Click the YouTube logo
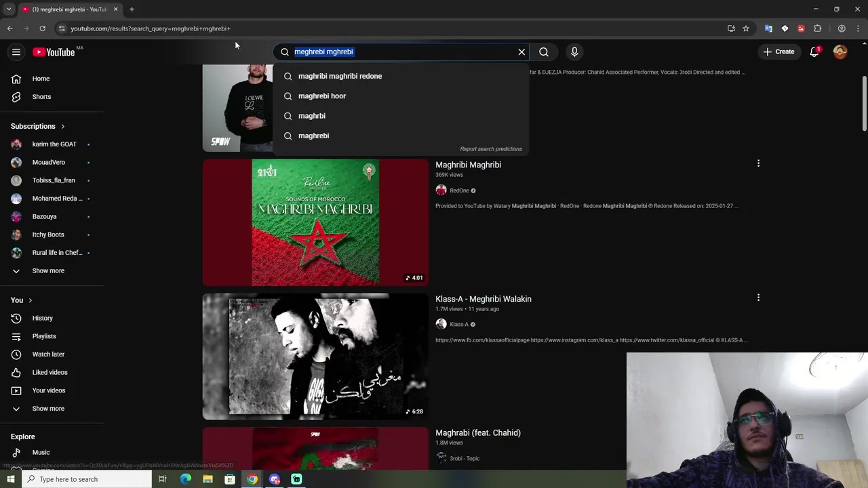 [x=54, y=52]
